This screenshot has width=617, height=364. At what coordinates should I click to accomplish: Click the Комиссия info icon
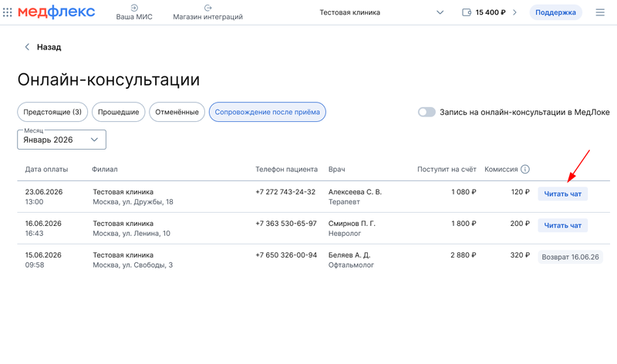click(525, 169)
